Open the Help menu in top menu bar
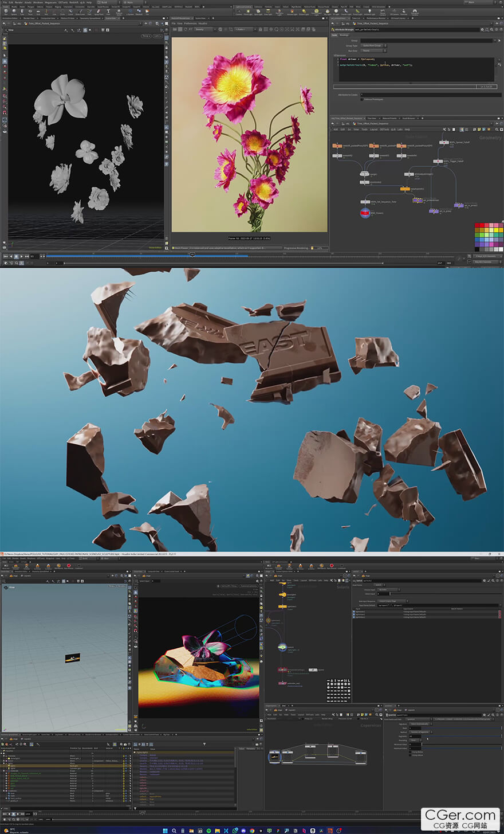 click(89, 2)
